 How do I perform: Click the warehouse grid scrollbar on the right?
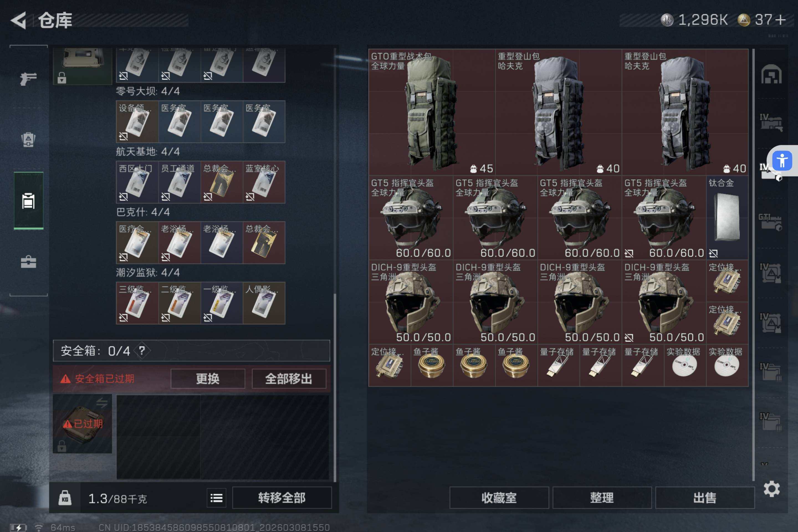point(753,265)
